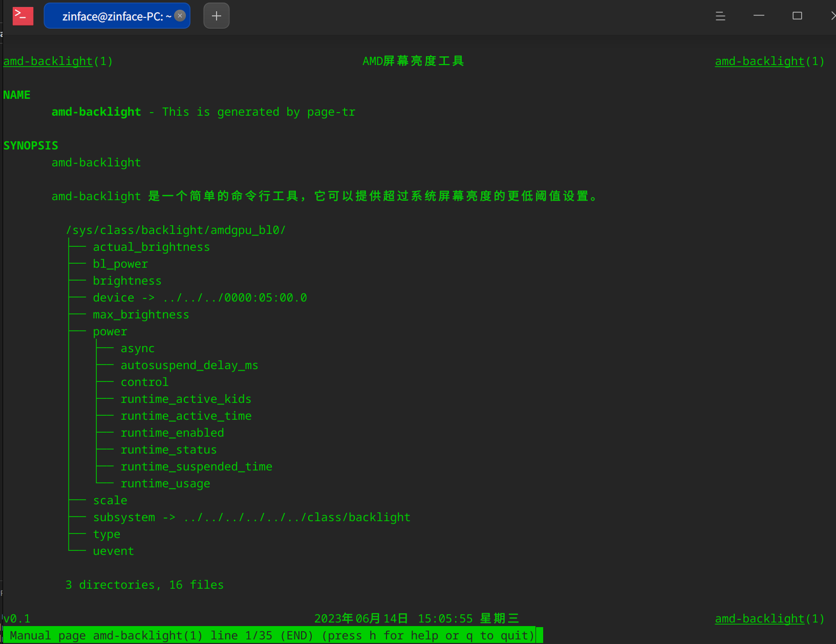Open a new terminal tab with plus button
Image resolution: width=836 pixels, height=644 pixels.
(217, 16)
